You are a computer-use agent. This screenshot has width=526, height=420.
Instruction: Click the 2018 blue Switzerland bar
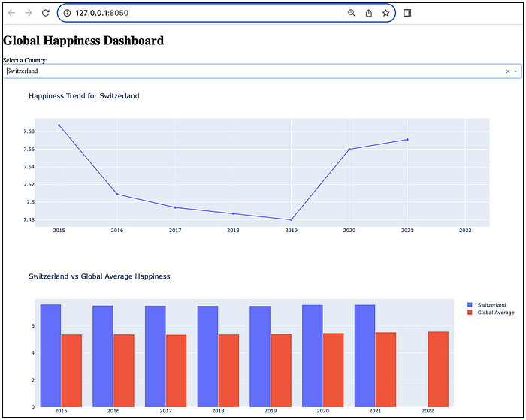coord(207,356)
